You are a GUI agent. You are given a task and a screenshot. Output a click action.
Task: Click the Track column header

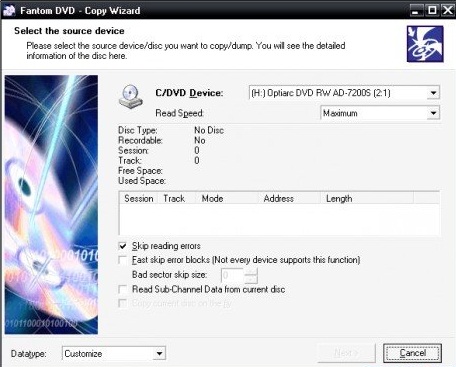click(176, 199)
